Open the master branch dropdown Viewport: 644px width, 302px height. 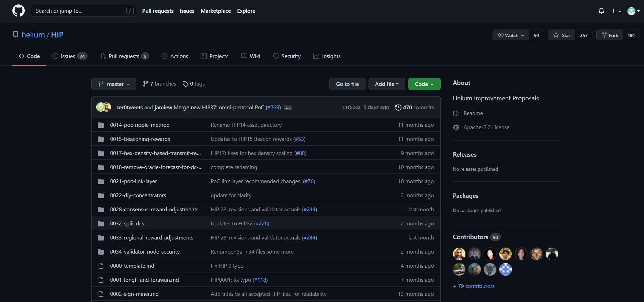114,84
